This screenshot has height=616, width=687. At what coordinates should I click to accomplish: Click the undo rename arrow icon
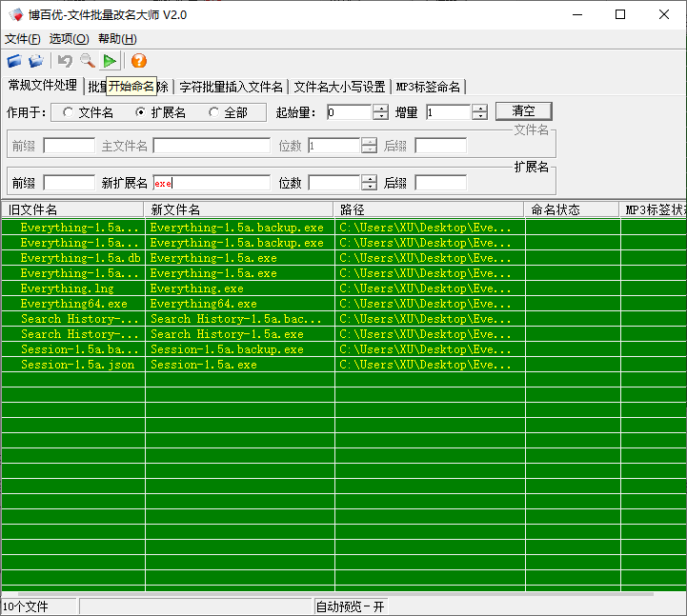pos(65,62)
